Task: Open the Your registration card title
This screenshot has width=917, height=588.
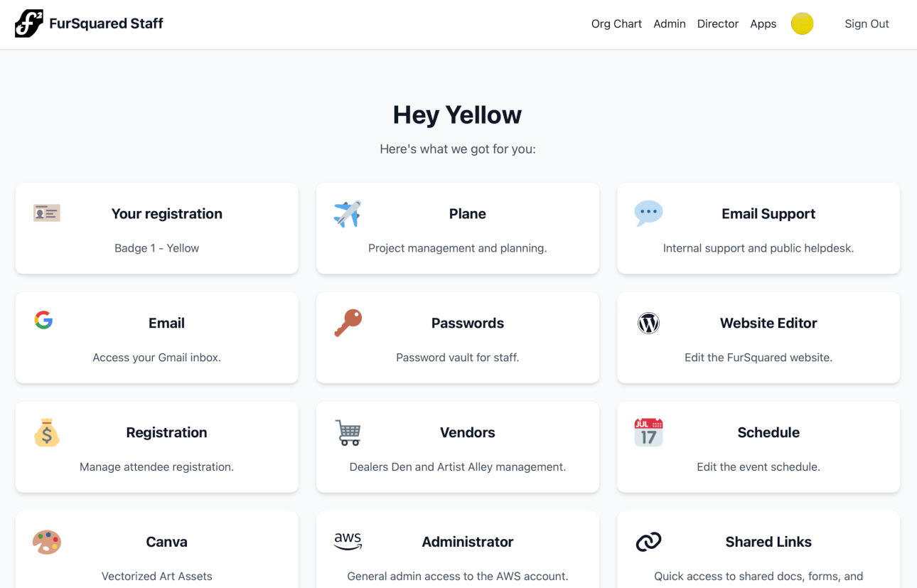Action: point(166,214)
